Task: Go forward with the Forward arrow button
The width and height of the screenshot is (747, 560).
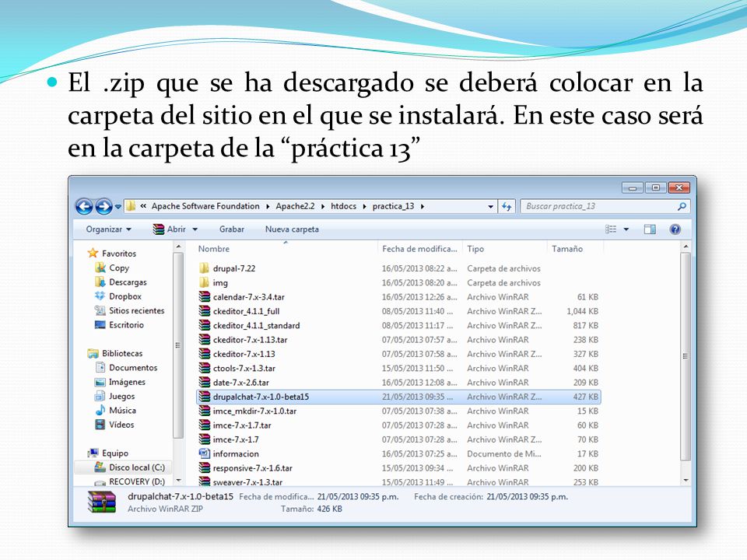Action: pyautogui.click(x=103, y=206)
